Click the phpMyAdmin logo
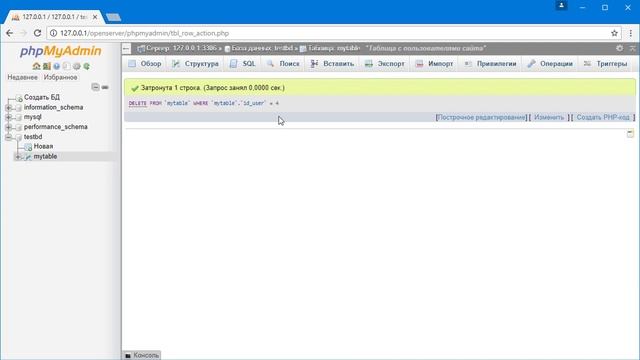This screenshot has width=640, height=360. 60,51
